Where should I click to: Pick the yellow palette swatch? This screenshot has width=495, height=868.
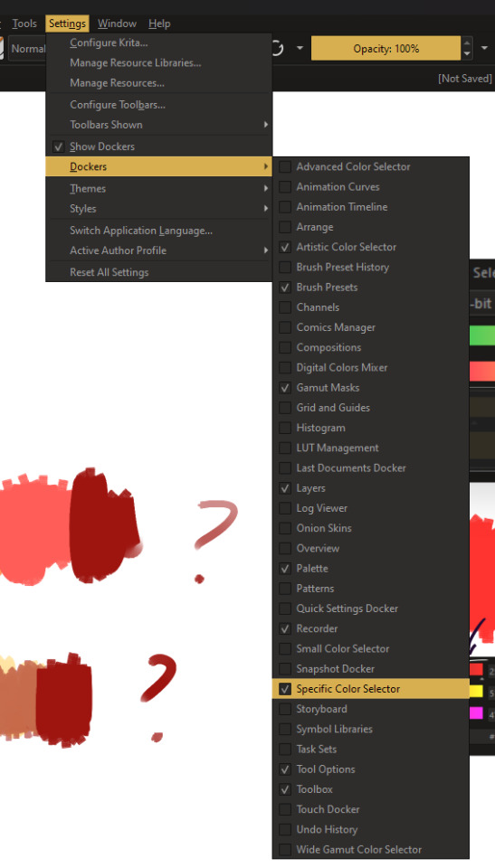pyautogui.click(x=476, y=692)
